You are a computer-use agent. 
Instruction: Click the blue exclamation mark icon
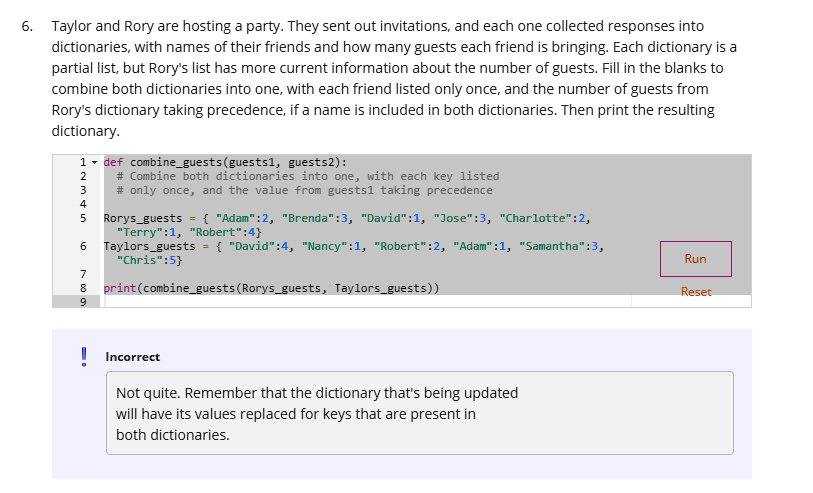click(x=84, y=357)
